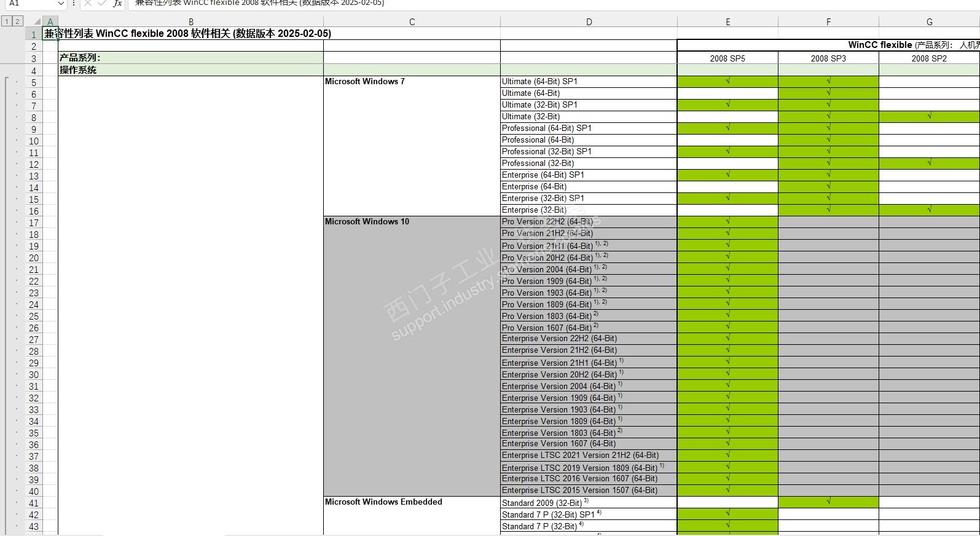Select column F header
The width and height of the screenshot is (980, 536).
[x=828, y=22]
